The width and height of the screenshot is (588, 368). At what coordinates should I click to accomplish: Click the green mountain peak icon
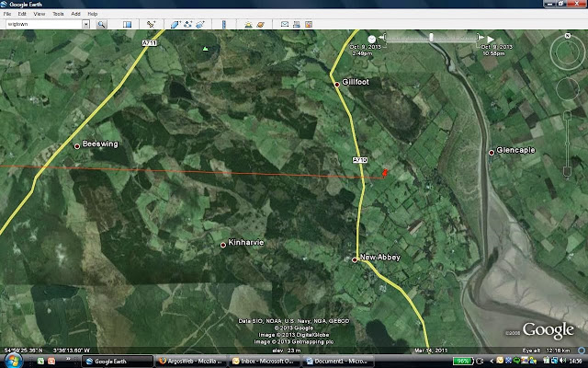(x=205, y=49)
